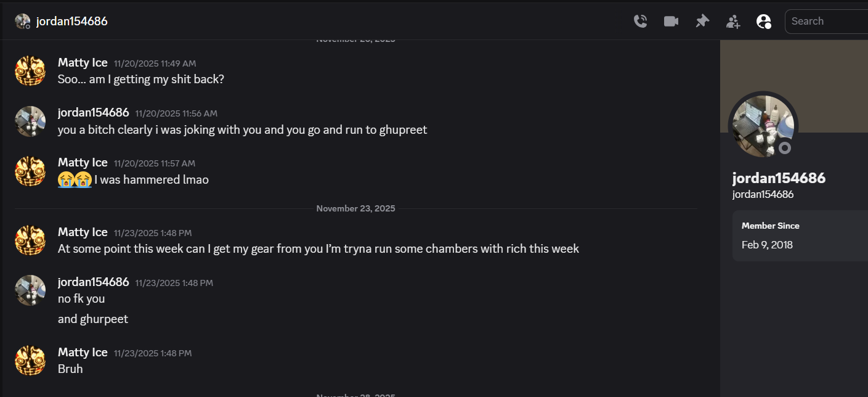Click the crying emojis in hammered message

75,180
